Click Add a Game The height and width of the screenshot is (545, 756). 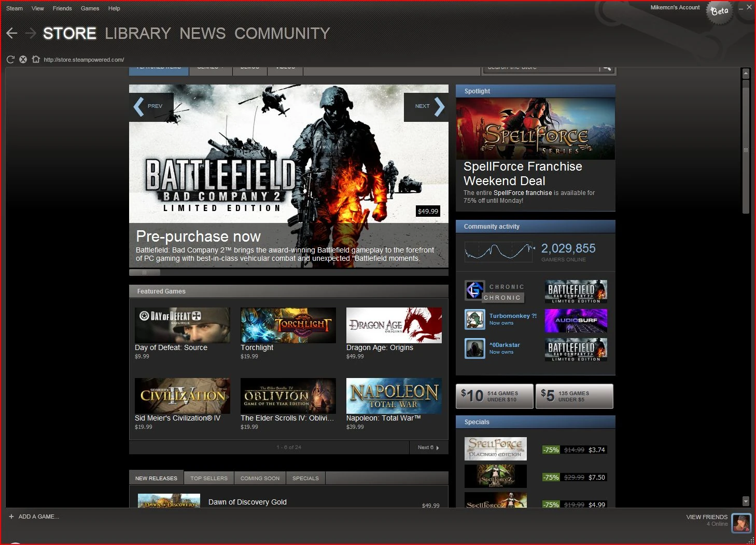click(x=34, y=516)
